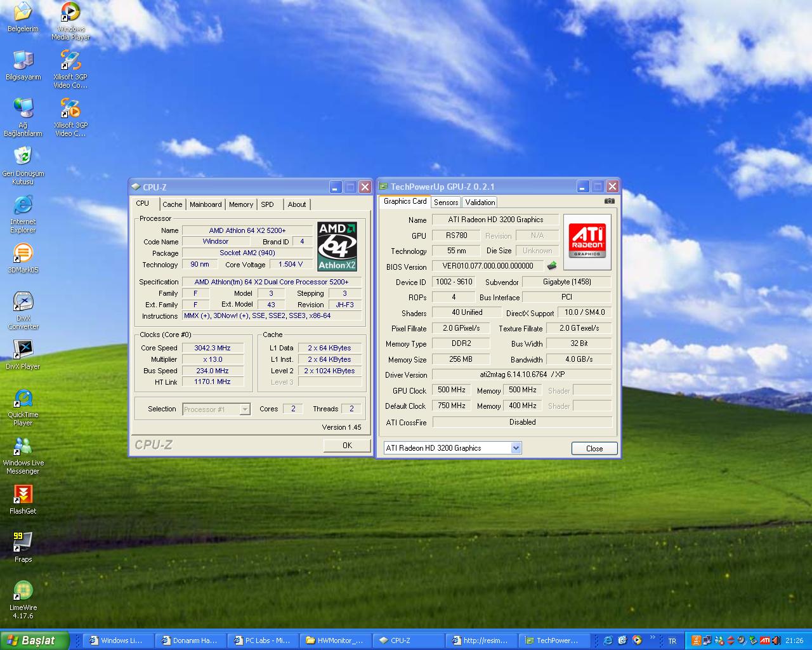Image resolution: width=812 pixels, height=650 pixels.
Task: Click the ATI tray icon in system tray
Action: click(x=765, y=640)
